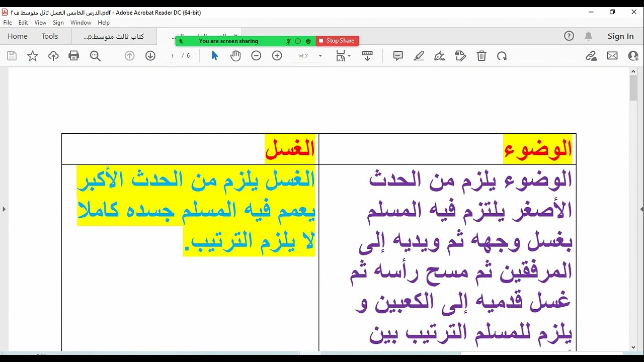Viewport: 644px width, 362px height.
Task: Open the Window menu
Action: tap(81, 23)
